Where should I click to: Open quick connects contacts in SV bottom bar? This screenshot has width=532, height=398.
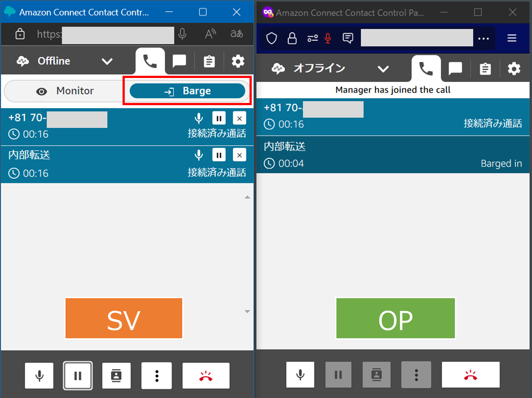click(x=116, y=376)
